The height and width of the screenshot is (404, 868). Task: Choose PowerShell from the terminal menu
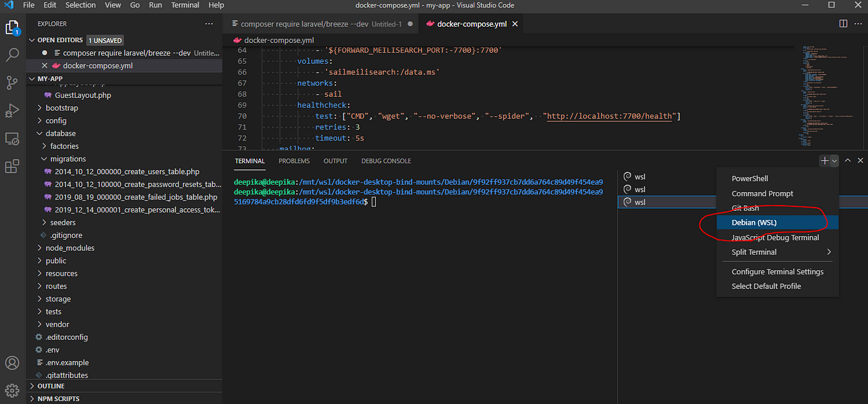click(777, 178)
